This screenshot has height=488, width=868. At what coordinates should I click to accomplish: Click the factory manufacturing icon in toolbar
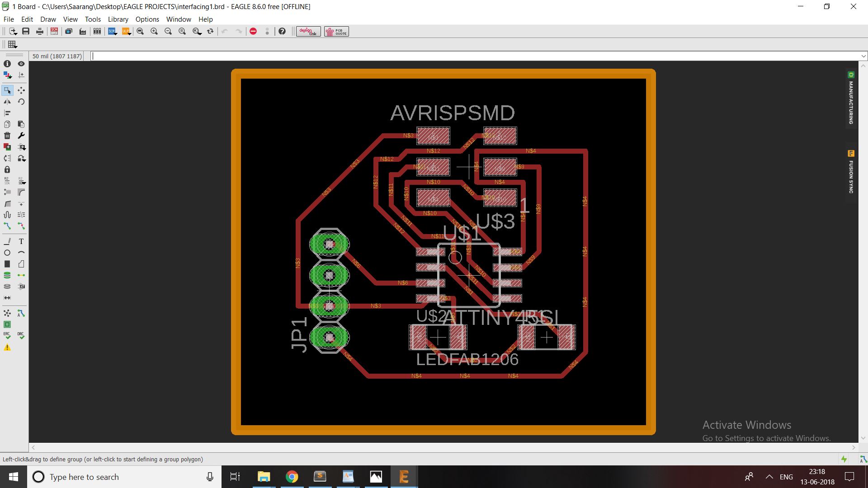[83, 31]
